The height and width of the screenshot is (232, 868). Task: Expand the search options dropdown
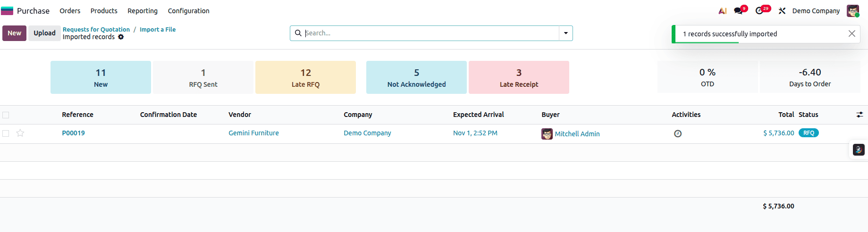[x=565, y=33]
